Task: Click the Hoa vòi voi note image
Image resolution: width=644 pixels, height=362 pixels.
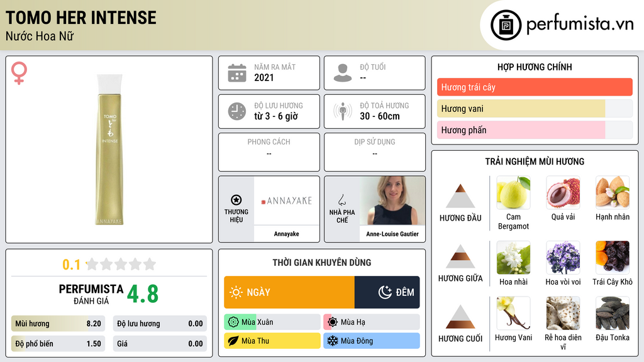Action: [x=563, y=257]
